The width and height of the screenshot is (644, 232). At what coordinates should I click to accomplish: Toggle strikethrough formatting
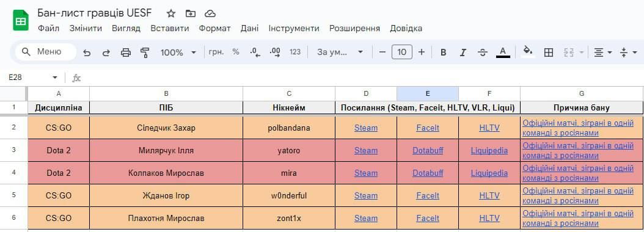[x=483, y=52]
